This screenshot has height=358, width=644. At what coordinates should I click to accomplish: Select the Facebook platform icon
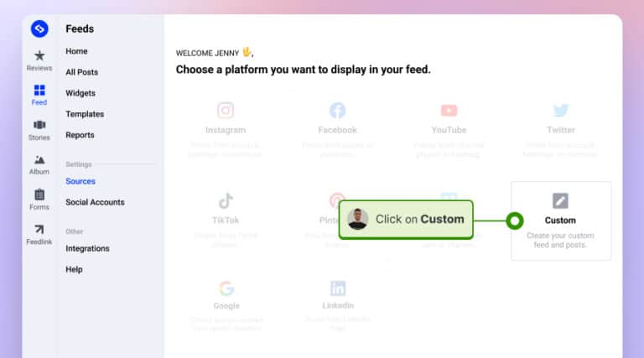(337, 111)
